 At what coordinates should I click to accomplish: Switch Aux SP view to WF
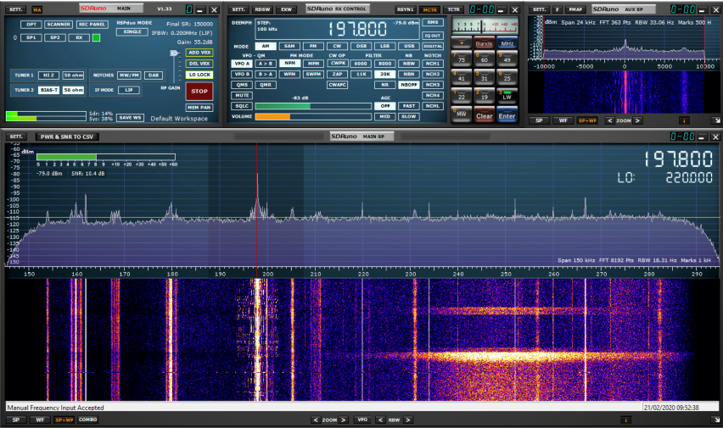click(563, 120)
